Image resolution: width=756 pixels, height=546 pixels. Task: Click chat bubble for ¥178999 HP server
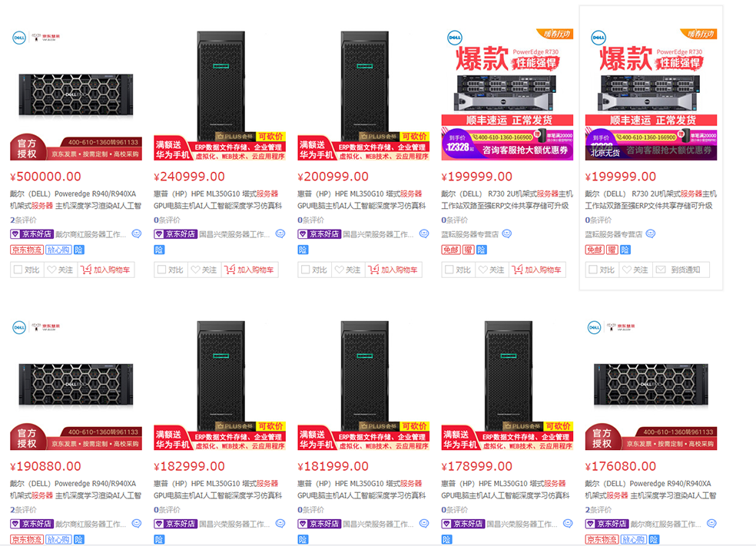pos(568,524)
